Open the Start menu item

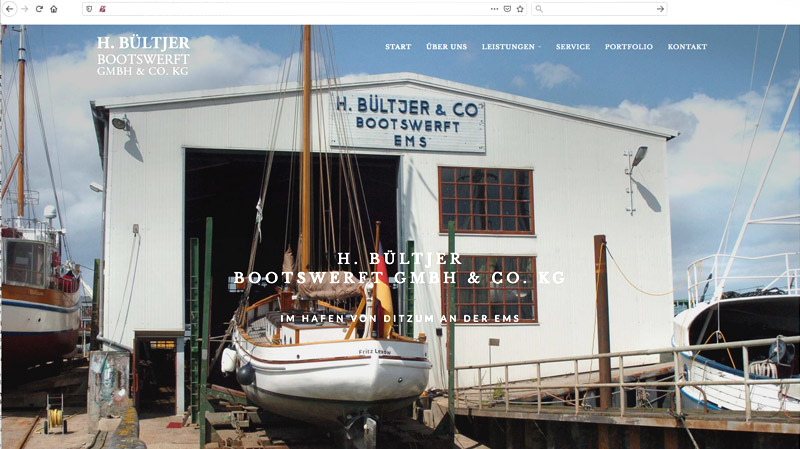coord(398,46)
